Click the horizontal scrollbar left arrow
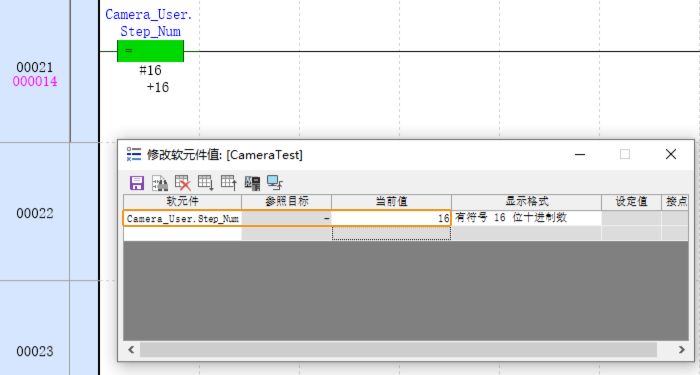700x375 pixels. [131, 350]
